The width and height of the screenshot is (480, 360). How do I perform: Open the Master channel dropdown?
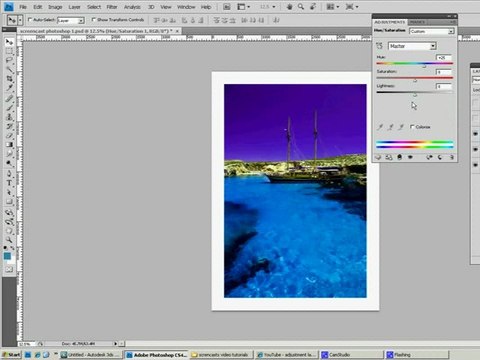pyautogui.click(x=412, y=46)
